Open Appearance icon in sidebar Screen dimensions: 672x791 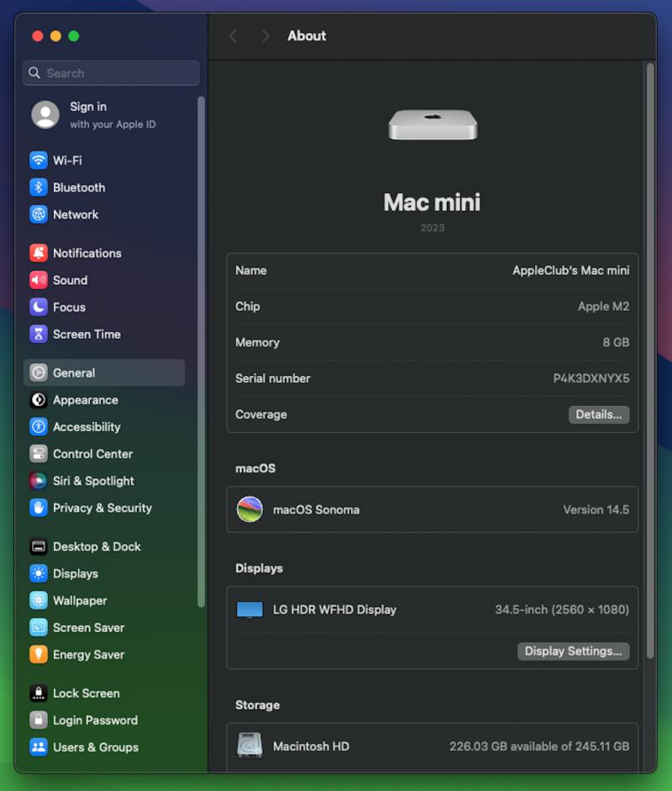click(x=39, y=400)
